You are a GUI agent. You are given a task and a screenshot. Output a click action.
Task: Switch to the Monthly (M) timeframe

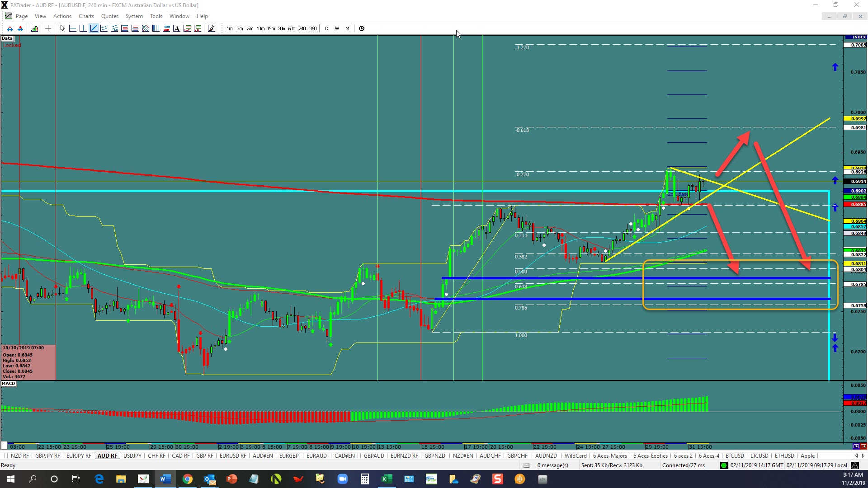[x=347, y=28]
